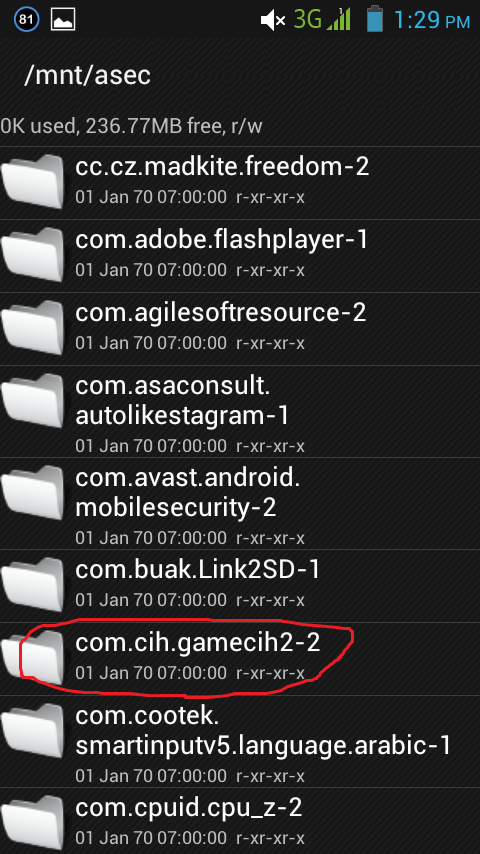Open the com.buak.Link2SD-1 folder icon

pyautogui.click(x=33, y=584)
